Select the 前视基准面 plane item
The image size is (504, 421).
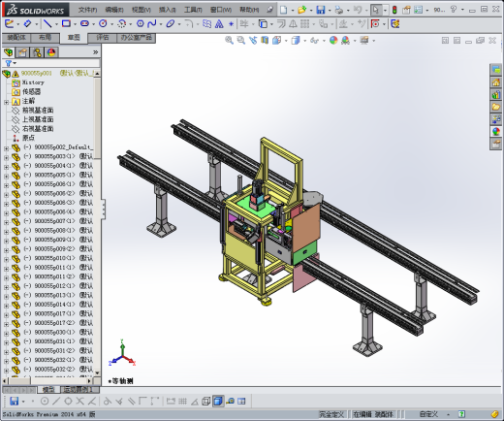point(38,111)
